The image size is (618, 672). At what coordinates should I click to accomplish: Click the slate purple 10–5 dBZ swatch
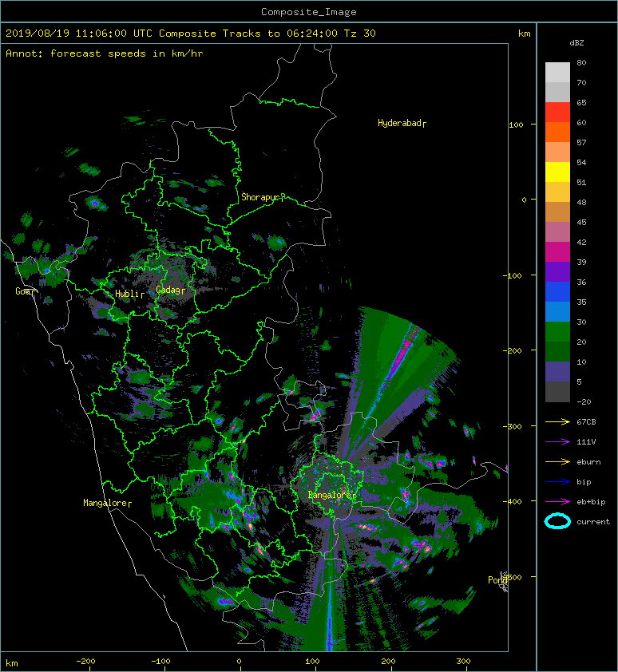(557, 371)
